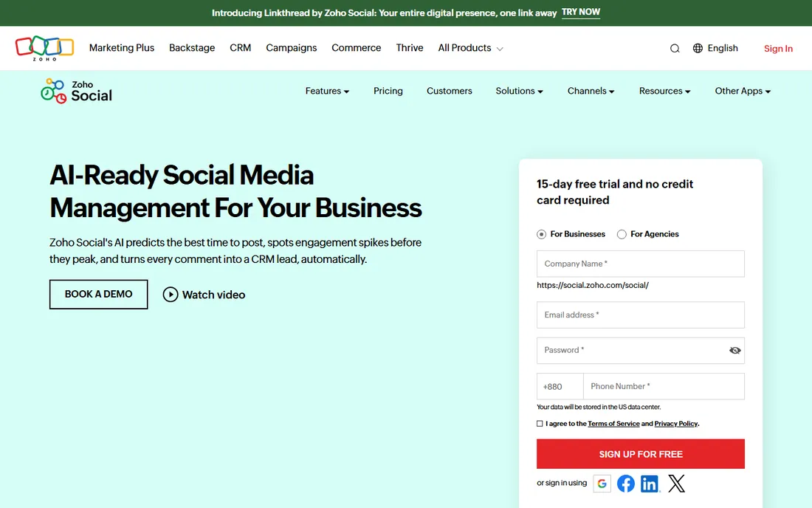Open the Terms of Service link
Image resolution: width=812 pixels, height=508 pixels.
tap(613, 424)
